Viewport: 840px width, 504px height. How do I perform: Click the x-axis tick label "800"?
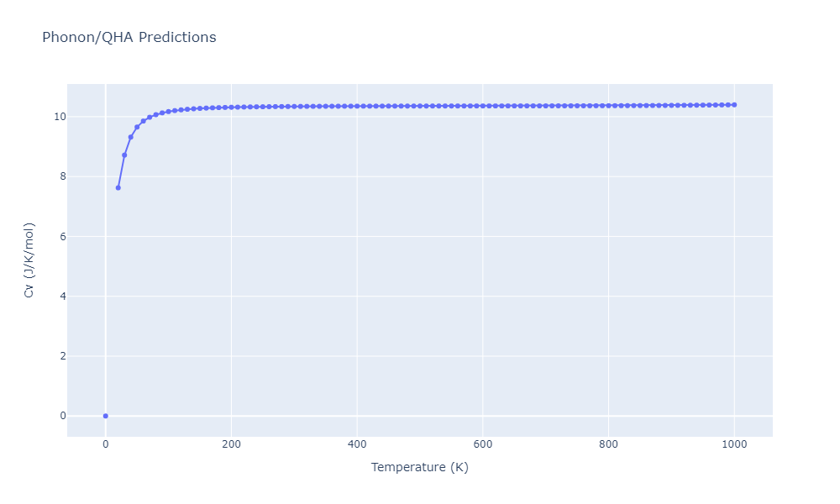pyautogui.click(x=608, y=445)
